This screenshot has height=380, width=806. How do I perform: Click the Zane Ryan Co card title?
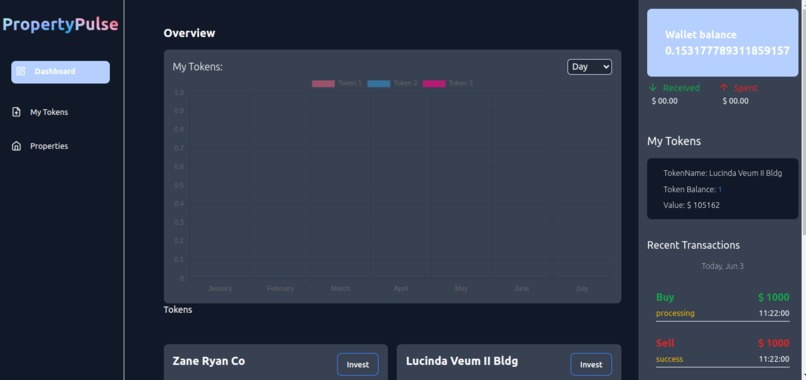tap(209, 361)
